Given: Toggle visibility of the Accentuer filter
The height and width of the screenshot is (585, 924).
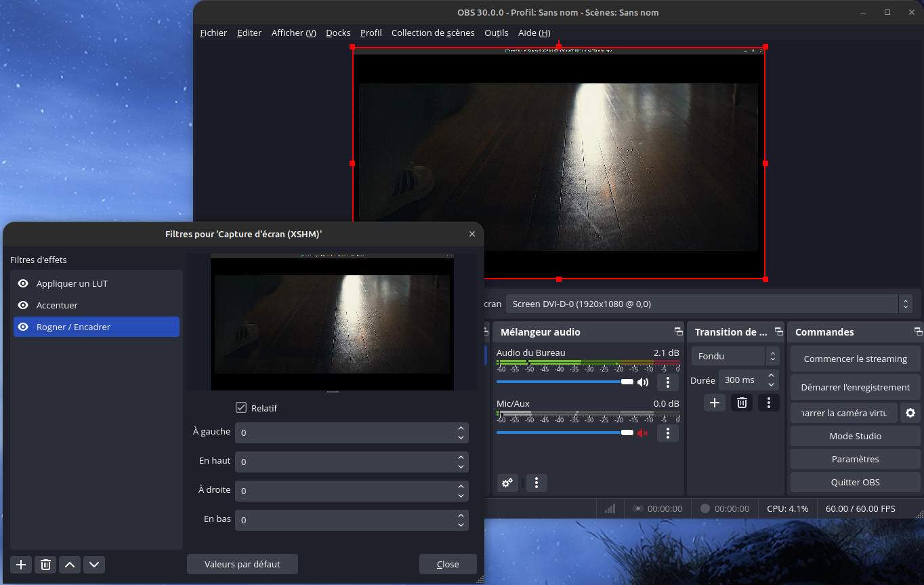Looking at the screenshot, I should pyautogui.click(x=23, y=306).
